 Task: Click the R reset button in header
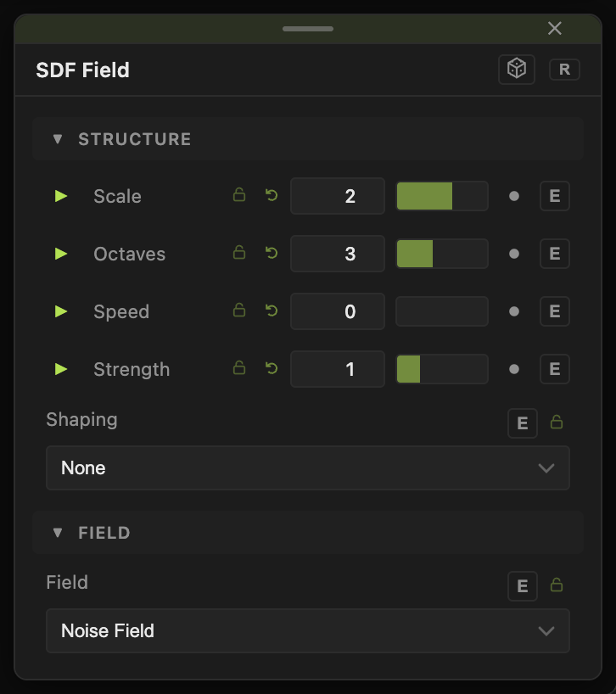coord(564,70)
